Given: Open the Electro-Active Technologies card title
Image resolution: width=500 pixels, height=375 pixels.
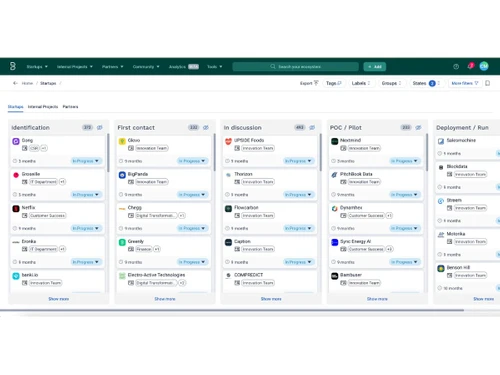Looking at the screenshot, I should pos(156,275).
